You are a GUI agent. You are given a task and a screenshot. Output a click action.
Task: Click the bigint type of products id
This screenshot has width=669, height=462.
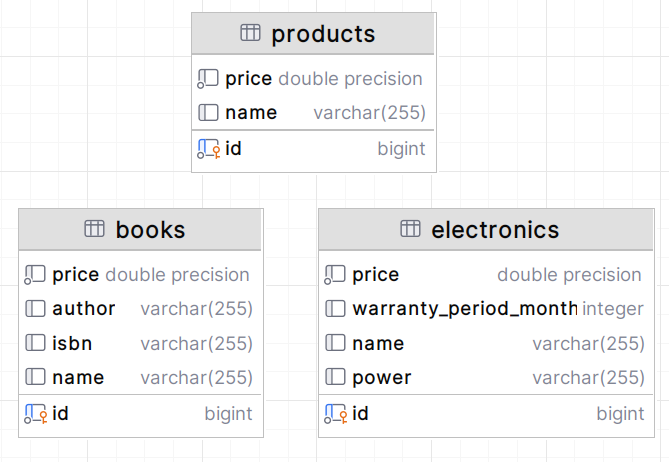click(x=401, y=149)
